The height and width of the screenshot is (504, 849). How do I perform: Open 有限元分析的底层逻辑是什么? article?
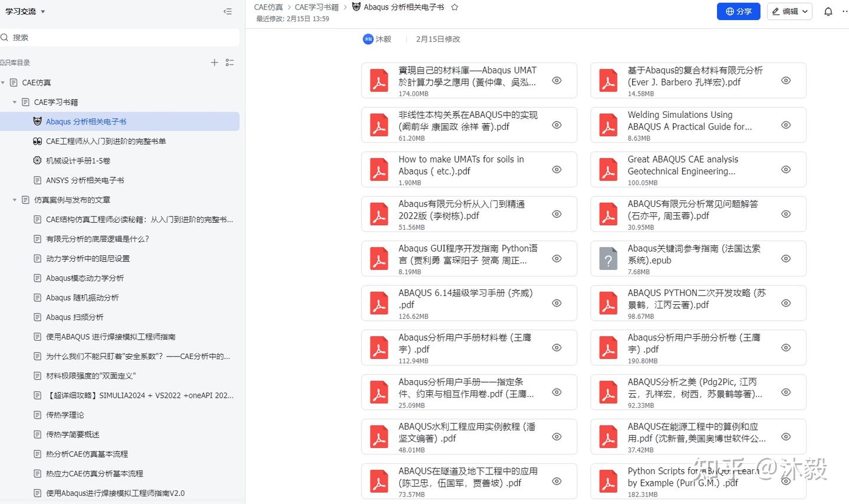(x=98, y=239)
